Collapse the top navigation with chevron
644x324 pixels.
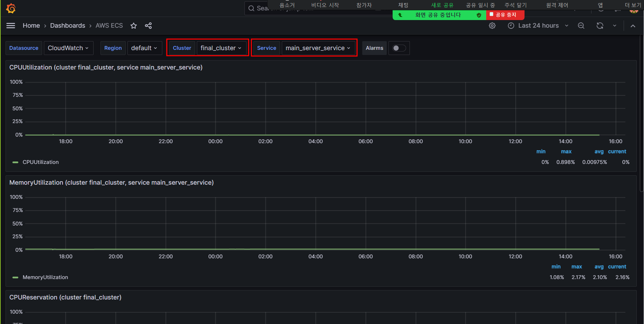[x=633, y=26]
